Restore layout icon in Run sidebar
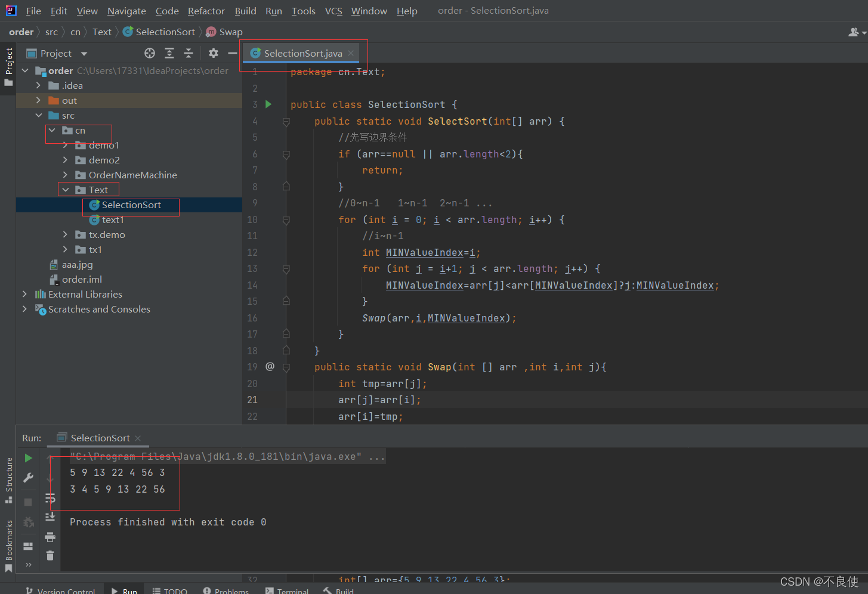Image resolution: width=868 pixels, height=594 pixels. point(28,546)
